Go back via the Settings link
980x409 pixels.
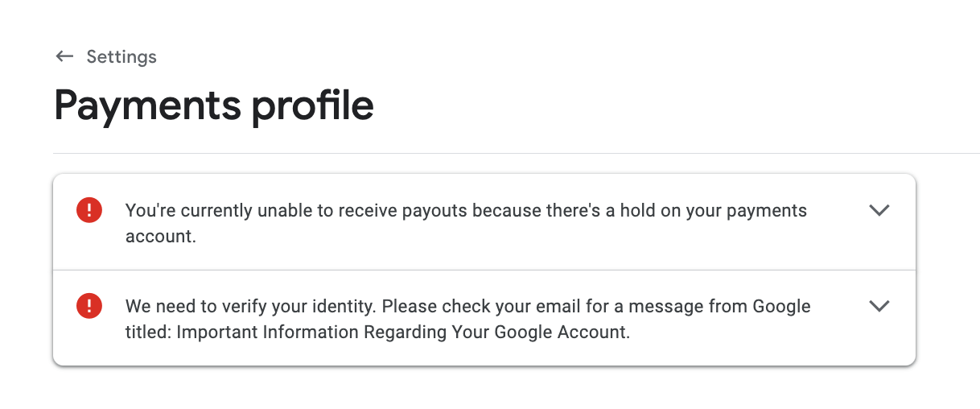pos(121,56)
